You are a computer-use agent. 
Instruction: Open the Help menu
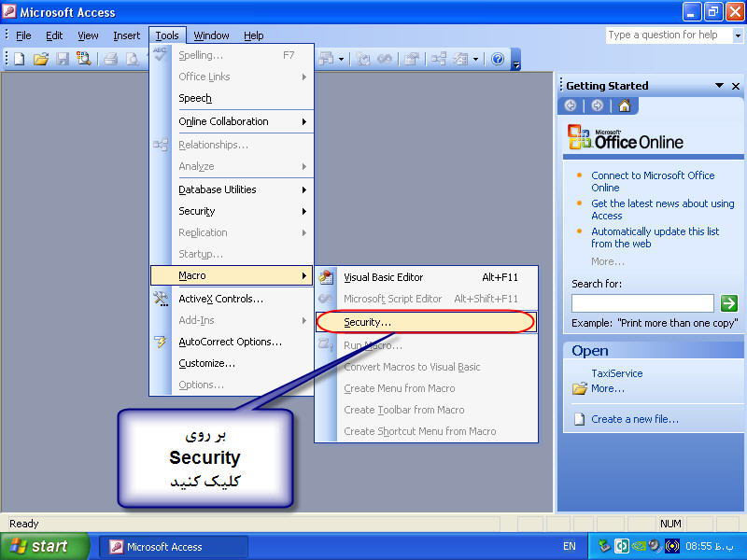click(254, 35)
